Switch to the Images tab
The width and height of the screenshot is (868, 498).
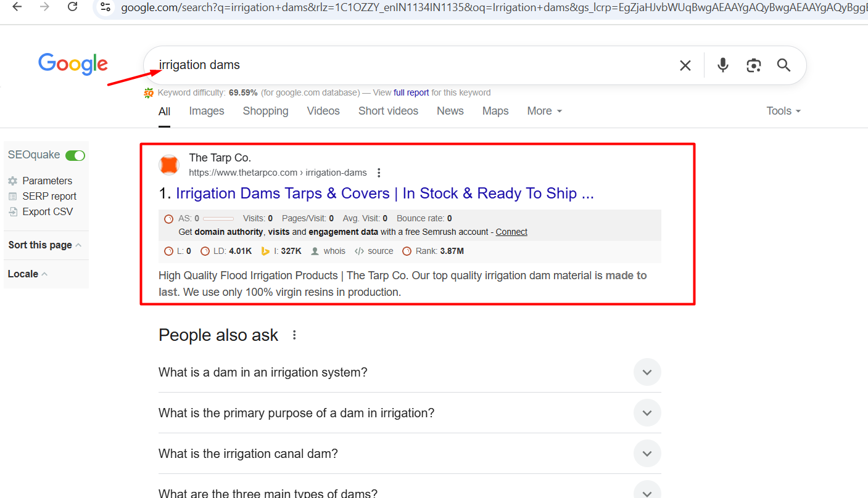pos(206,111)
